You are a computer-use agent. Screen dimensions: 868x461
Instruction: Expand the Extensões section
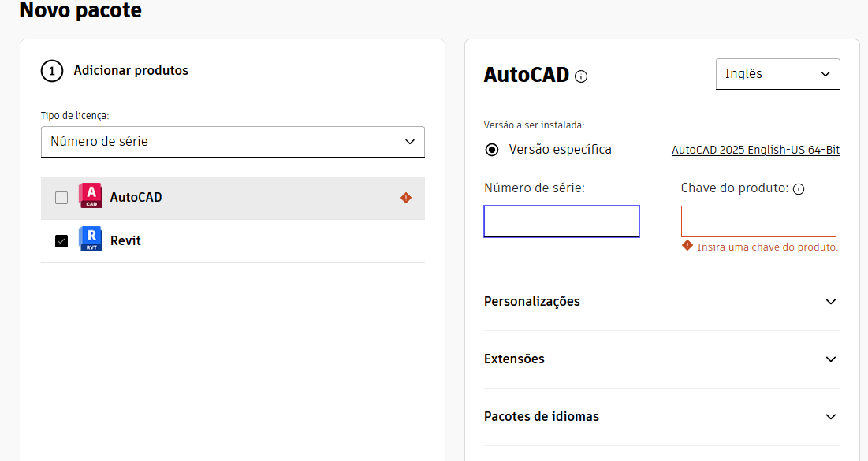click(x=661, y=359)
